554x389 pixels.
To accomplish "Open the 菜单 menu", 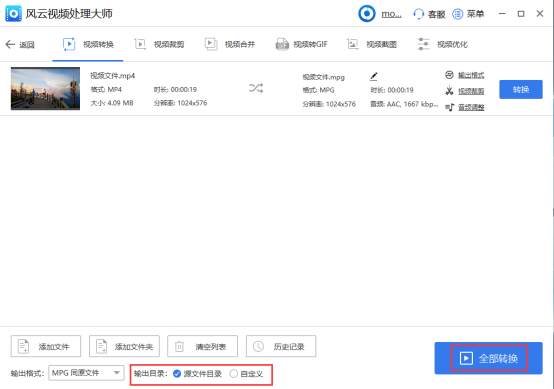I will click(468, 14).
